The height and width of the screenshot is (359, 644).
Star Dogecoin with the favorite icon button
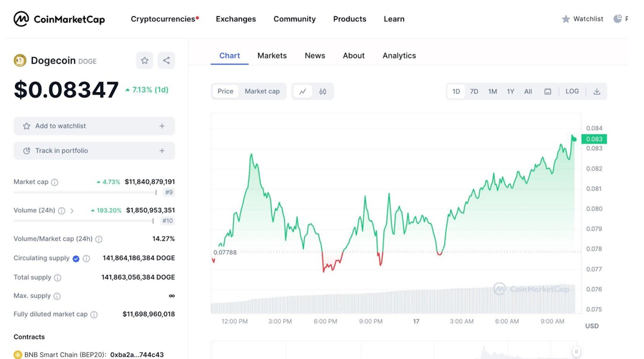145,60
